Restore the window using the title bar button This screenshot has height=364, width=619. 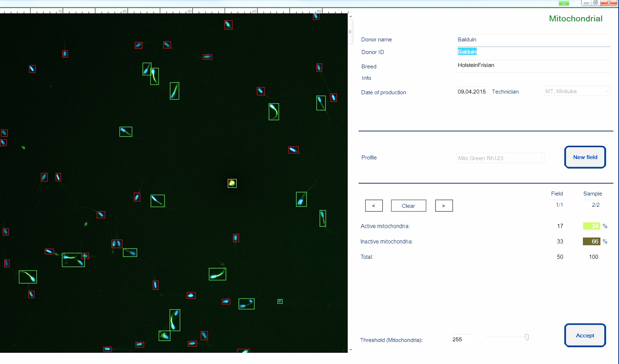(x=595, y=3)
